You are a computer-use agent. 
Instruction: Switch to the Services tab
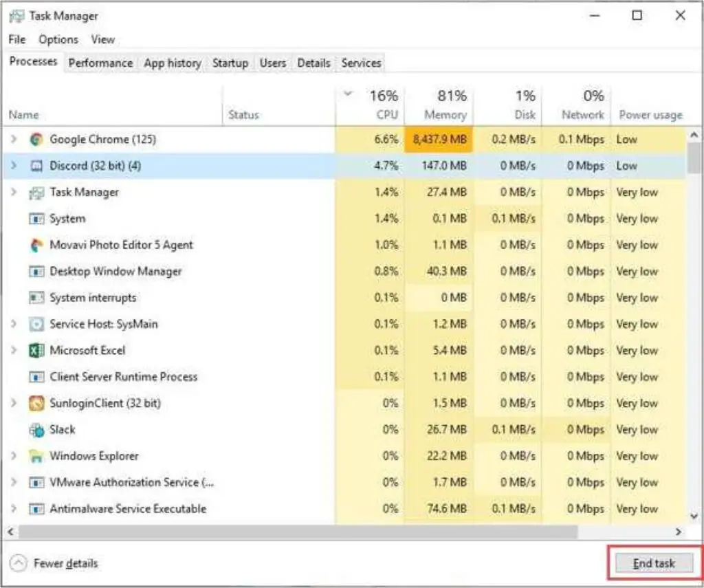[362, 63]
